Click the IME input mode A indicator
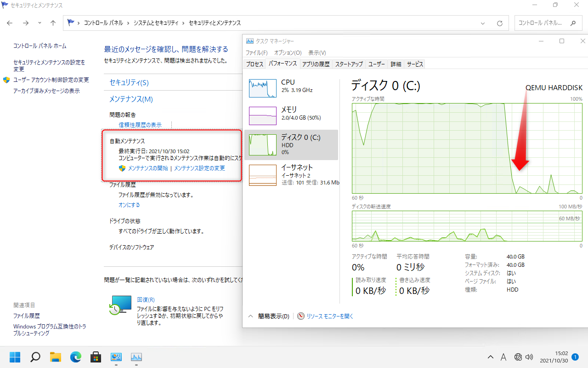This screenshot has height=368, width=588. pos(503,357)
